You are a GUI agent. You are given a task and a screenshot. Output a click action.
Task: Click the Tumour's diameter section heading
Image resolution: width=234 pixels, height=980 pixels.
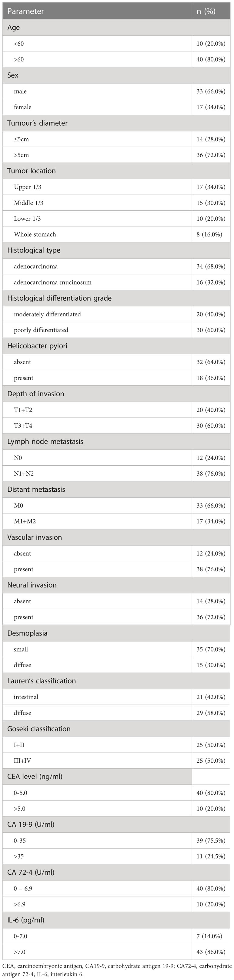click(37, 123)
